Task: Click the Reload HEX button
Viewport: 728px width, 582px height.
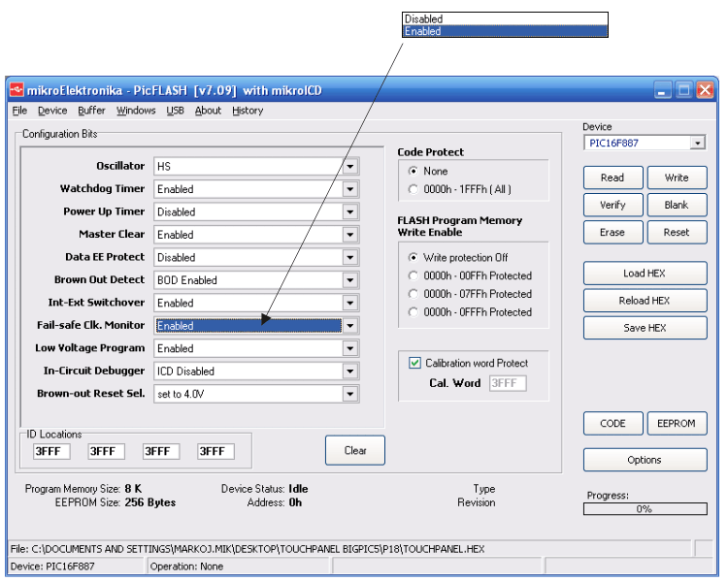Action: pyautogui.click(x=645, y=301)
